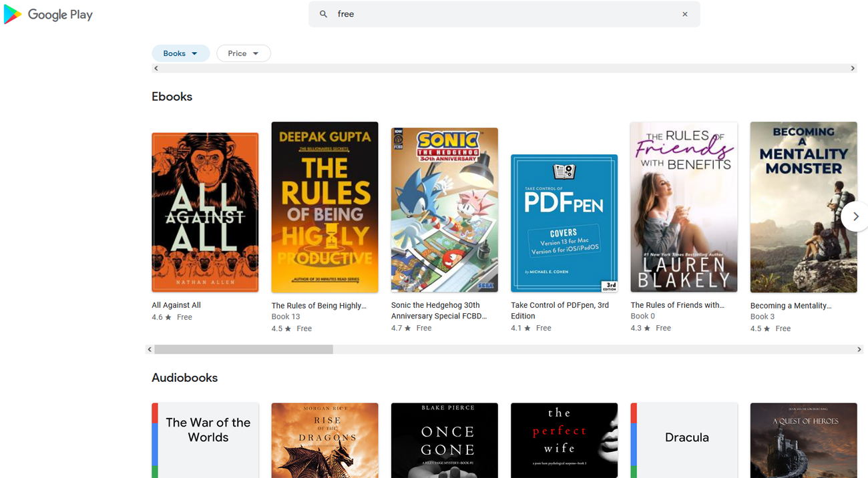Open 'The War of the Worlds' audiobook cover
The height and width of the screenshot is (478, 868).
click(205, 440)
